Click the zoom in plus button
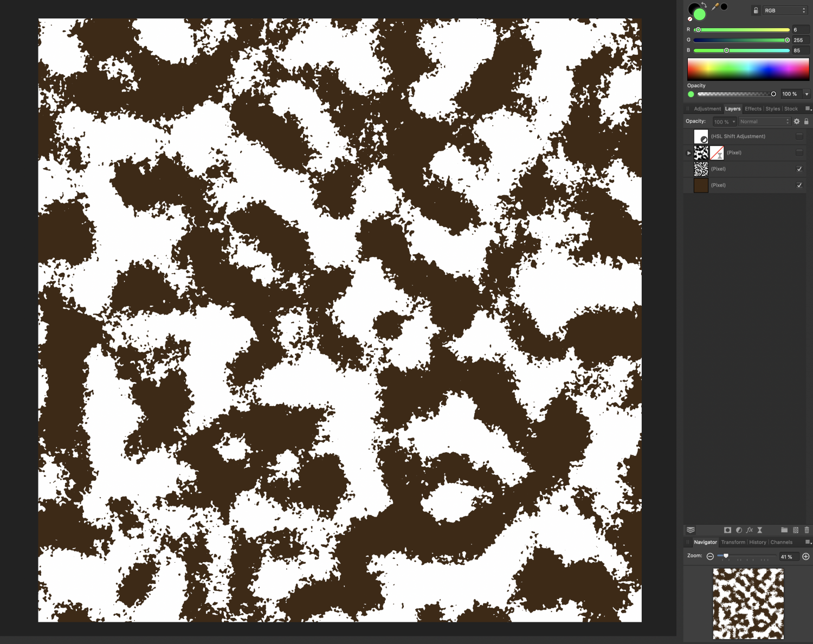Image resolution: width=813 pixels, height=644 pixels. [x=806, y=556]
